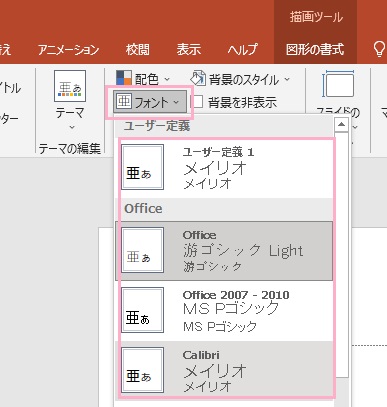Click the テーマの編集 group label
Viewport: 387px width, 407px height.
[69, 148]
